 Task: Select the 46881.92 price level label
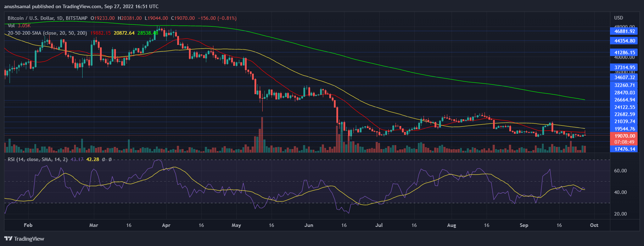coord(625,31)
